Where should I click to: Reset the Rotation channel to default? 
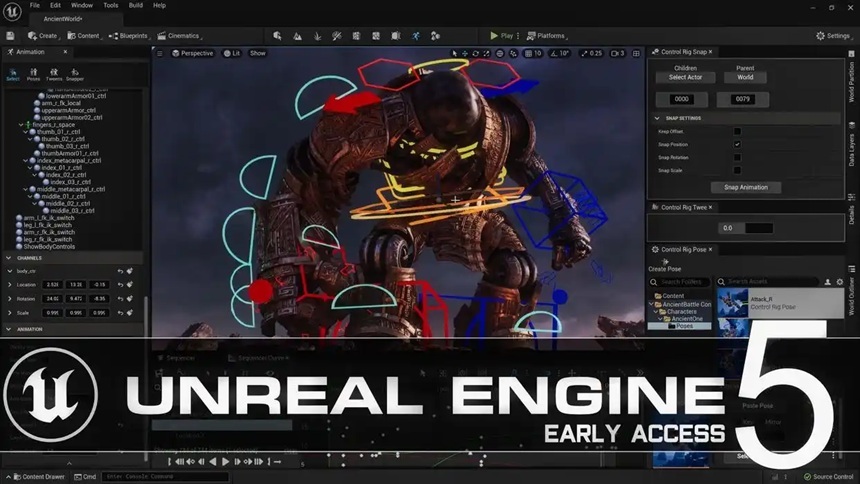tap(120, 299)
